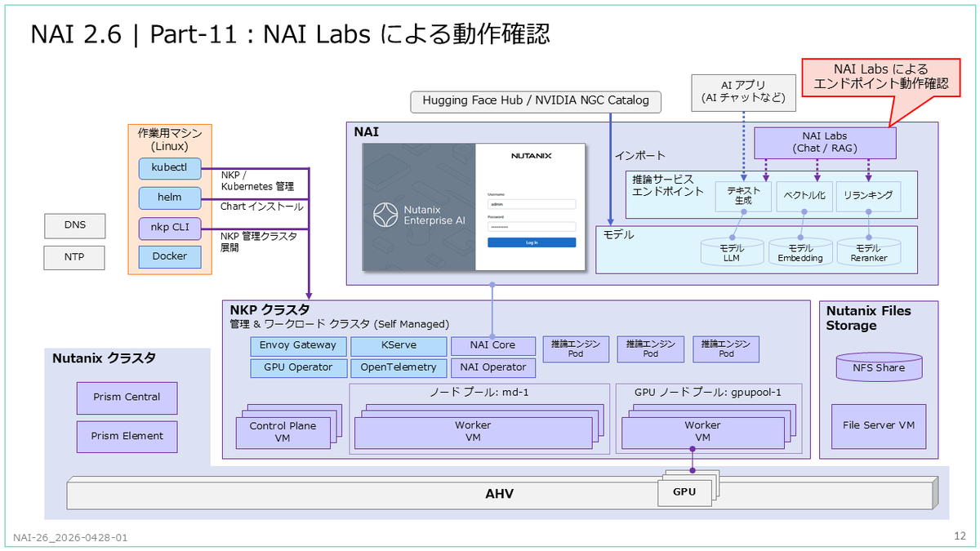Click the blue Log In button

[532, 242]
